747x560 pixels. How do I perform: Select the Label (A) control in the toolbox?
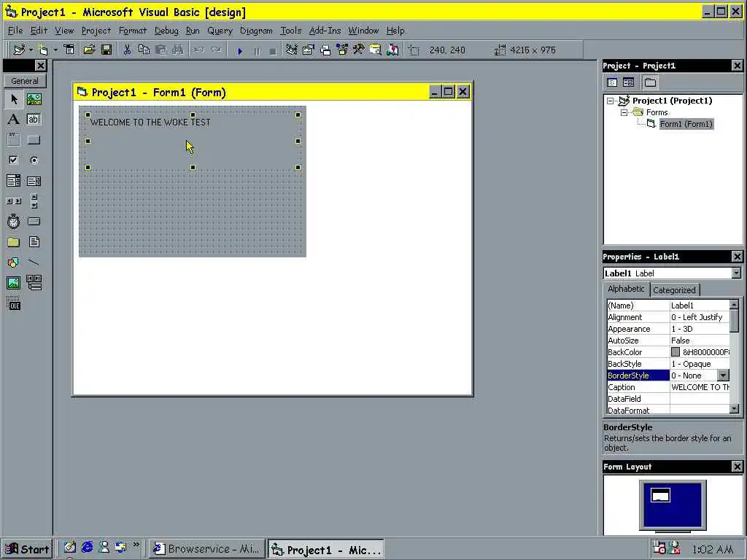tap(14, 119)
